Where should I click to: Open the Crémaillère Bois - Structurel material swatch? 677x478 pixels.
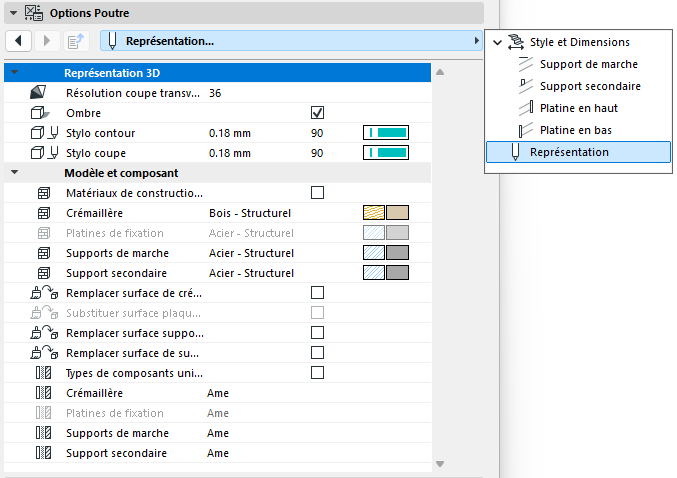click(386, 212)
